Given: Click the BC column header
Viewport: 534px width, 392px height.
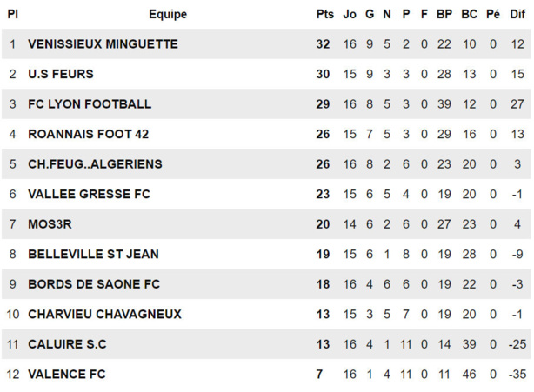Looking at the screenshot, I should [470, 15].
